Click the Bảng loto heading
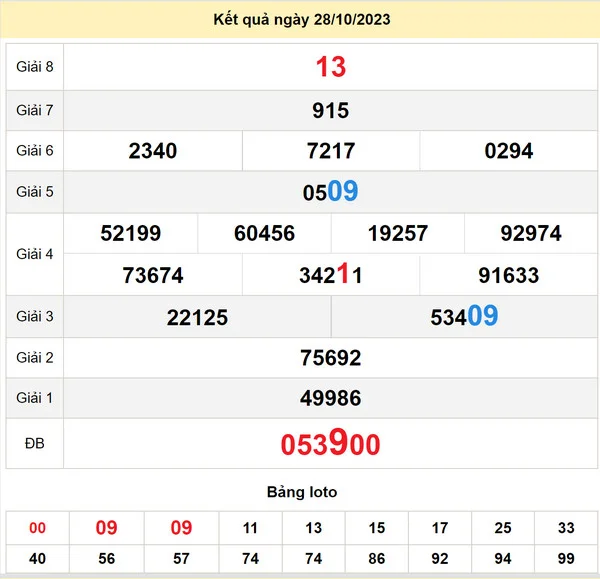The image size is (600, 579). click(x=302, y=492)
